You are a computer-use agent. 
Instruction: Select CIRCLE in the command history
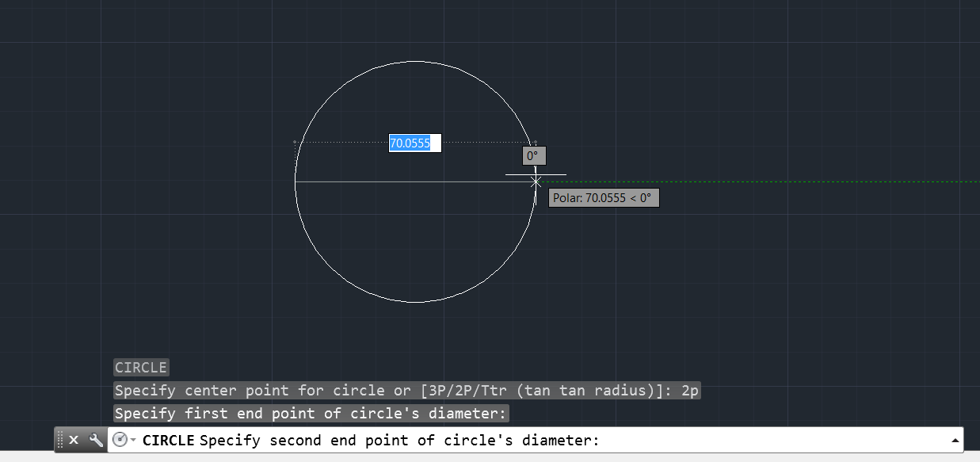pos(141,367)
